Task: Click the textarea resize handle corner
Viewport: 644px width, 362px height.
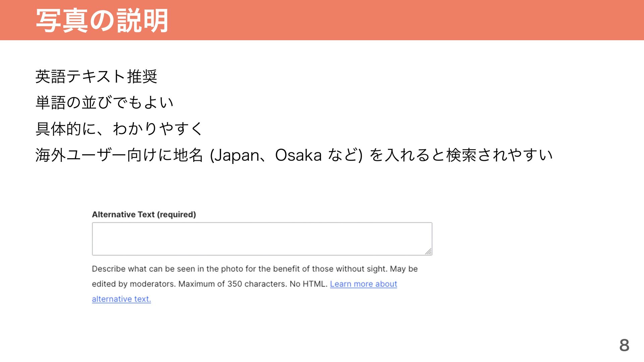Action: click(428, 252)
